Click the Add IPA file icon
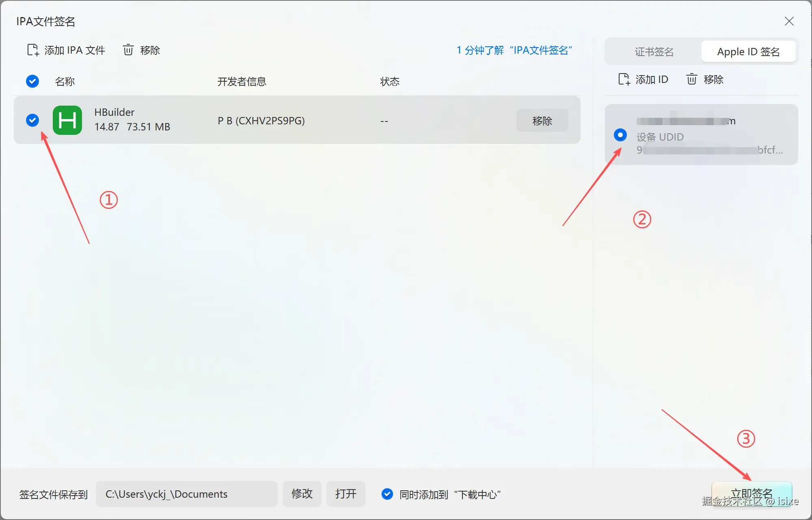This screenshot has height=520, width=812. 33,50
